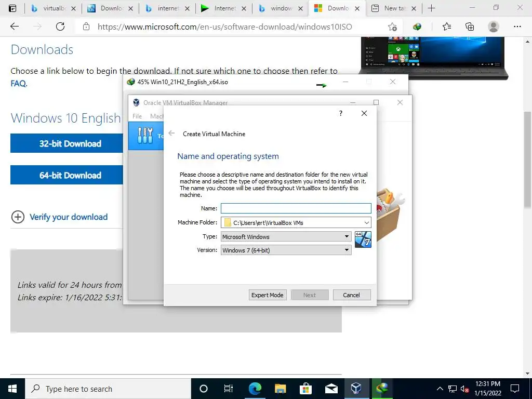This screenshot has width=532, height=399.
Task: Close the windows Bing search tab
Action: (300, 8)
